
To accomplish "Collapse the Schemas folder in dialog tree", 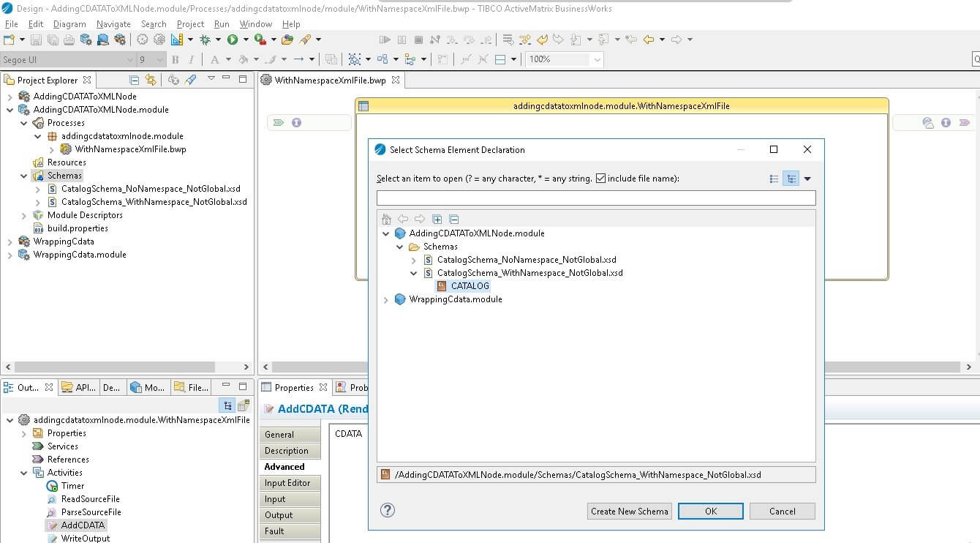I will pyautogui.click(x=400, y=247).
